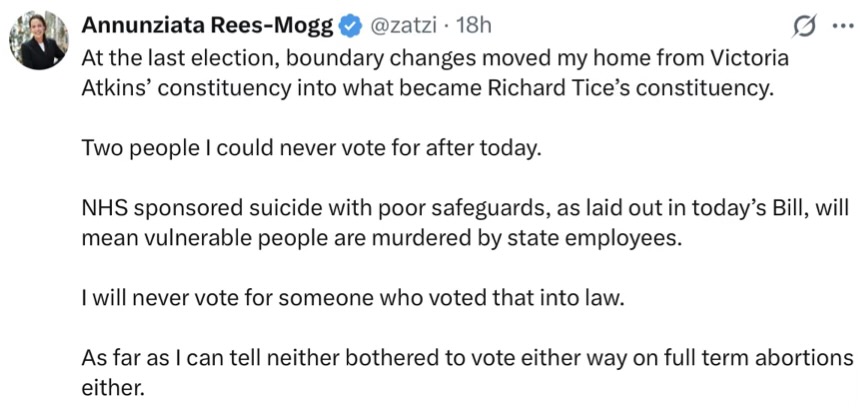
Task: Click the paragraph starting 'NHS sponsored suicide'
Action: pyautogui.click(x=465, y=224)
